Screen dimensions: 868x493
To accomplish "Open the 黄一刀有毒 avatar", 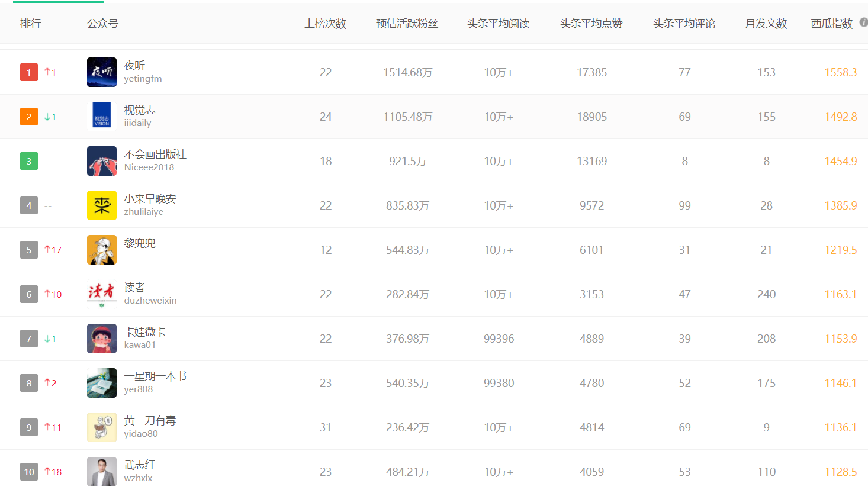I will click(x=102, y=427).
